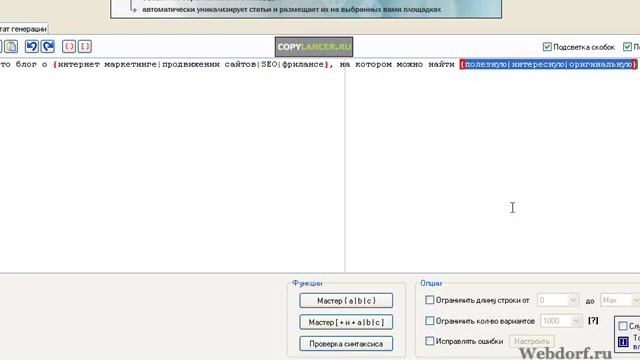Click the blue info icon in bottom-right box
Image resolution: width=640 pixels, height=360 pixels.
coord(623,342)
